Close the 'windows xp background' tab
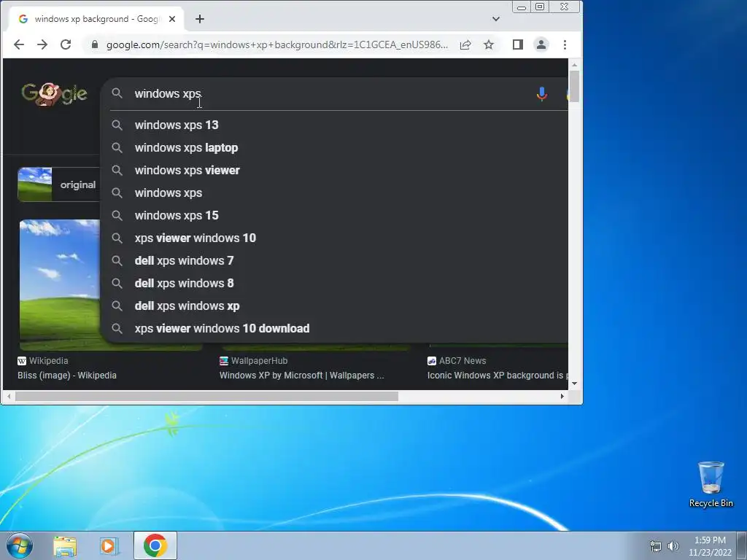This screenshot has width=747, height=560. pyautogui.click(x=172, y=19)
